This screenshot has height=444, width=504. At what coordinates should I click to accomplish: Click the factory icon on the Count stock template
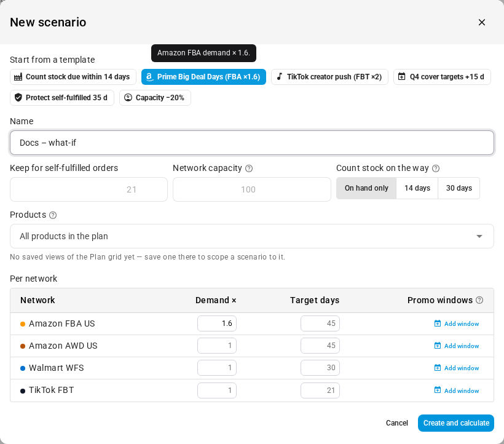(18, 77)
